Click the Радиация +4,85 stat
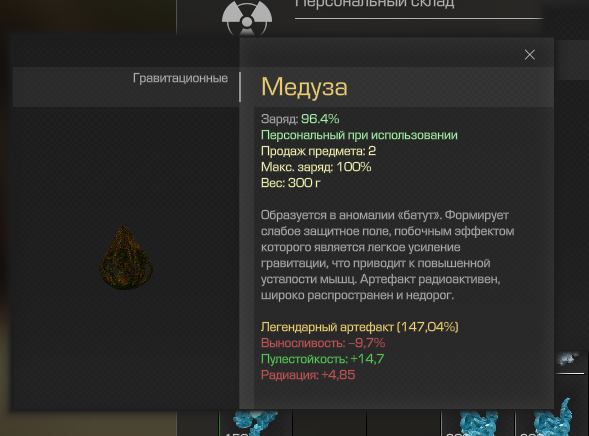The height and width of the screenshot is (436, 589). pyautogui.click(x=308, y=375)
